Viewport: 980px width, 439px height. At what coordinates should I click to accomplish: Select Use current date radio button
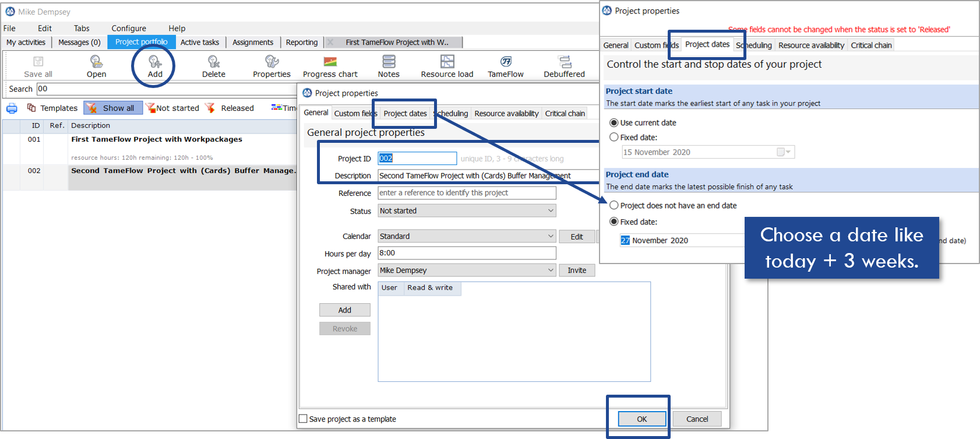614,123
